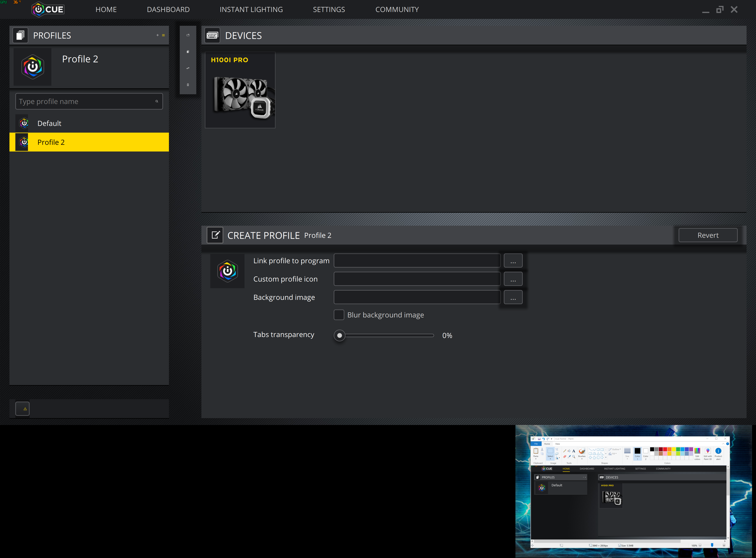This screenshot has width=756, height=558.
Task: Add a new profile with plus icon
Action: [x=157, y=35]
